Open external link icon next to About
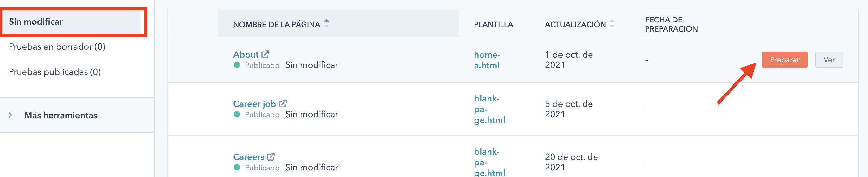Viewport: 868px width, 177px height. pyautogui.click(x=265, y=54)
